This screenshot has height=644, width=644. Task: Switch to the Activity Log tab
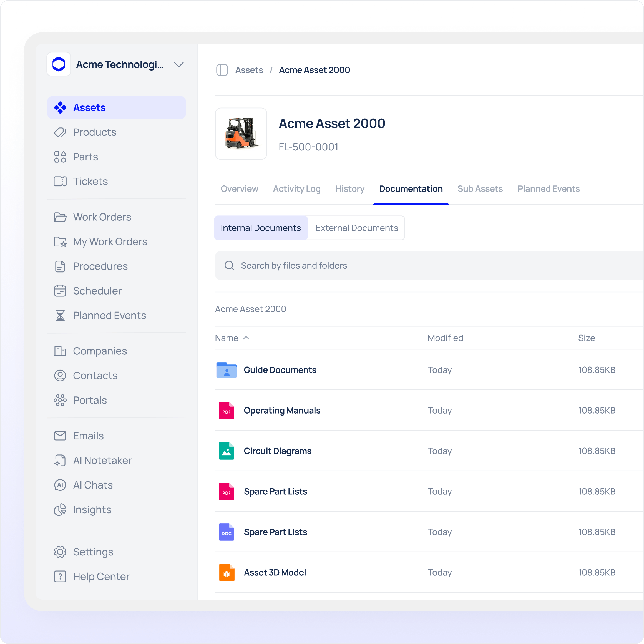[x=296, y=189]
